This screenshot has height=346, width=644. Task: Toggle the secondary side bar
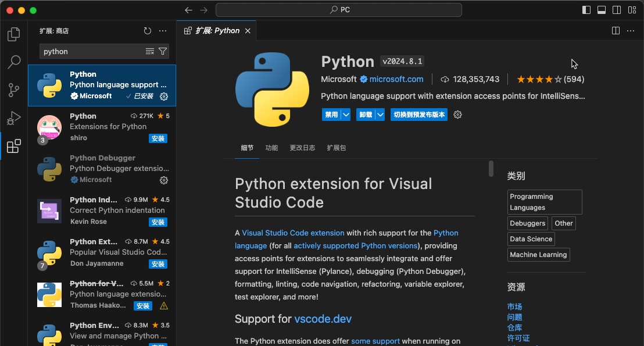point(617,10)
